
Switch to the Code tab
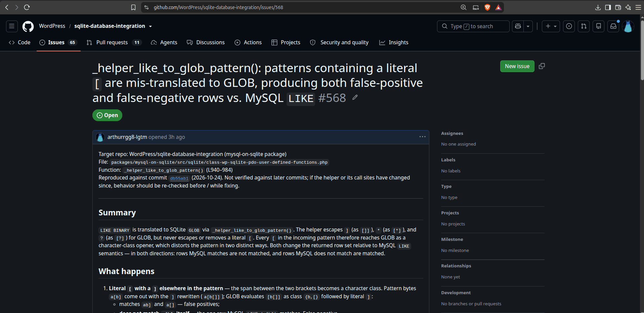tap(19, 43)
